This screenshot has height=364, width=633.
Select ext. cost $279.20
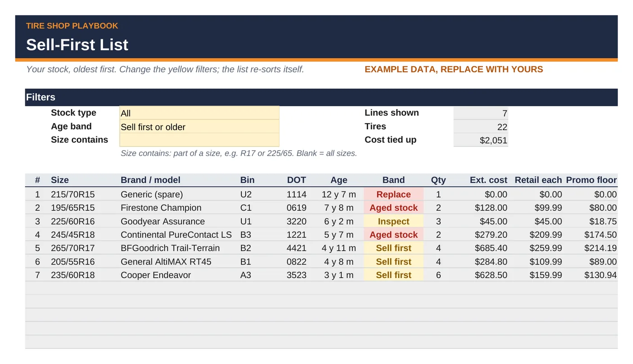pyautogui.click(x=491, y=235)
